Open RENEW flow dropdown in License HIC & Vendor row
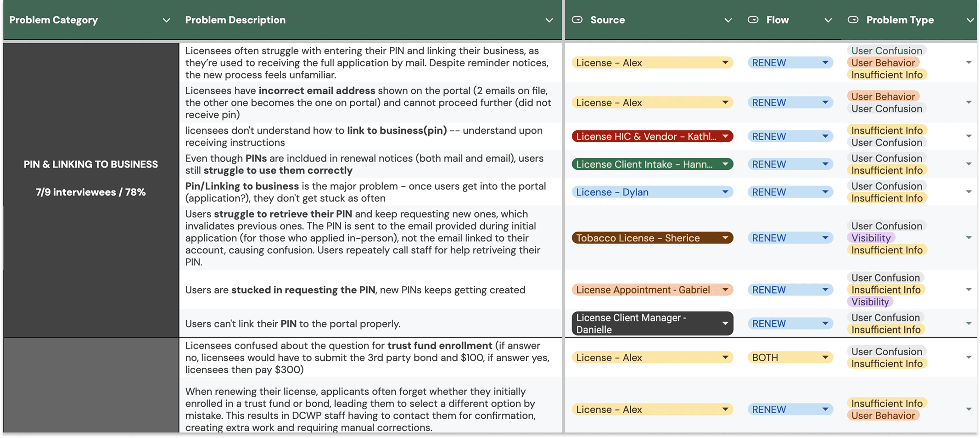980x438 pixels. click(x=790, y=136)
